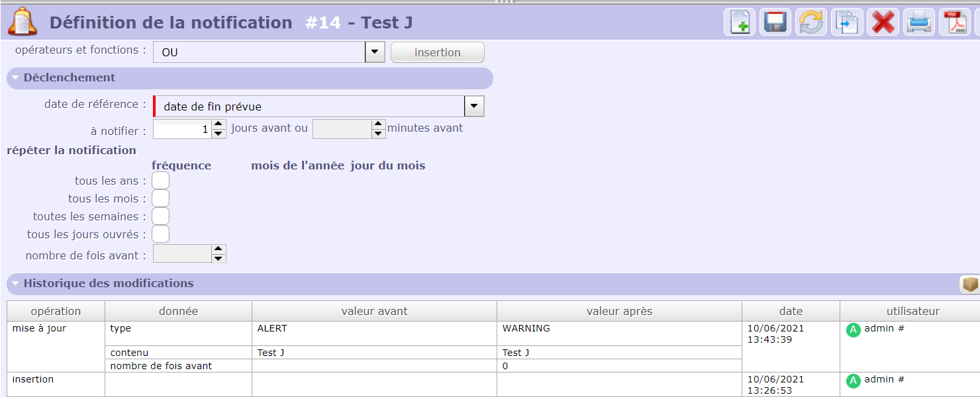This screenshot has height=397, width=980.
Task: Open the "opérateurs et fonctions" dropdown
Action: coord(375,52)
